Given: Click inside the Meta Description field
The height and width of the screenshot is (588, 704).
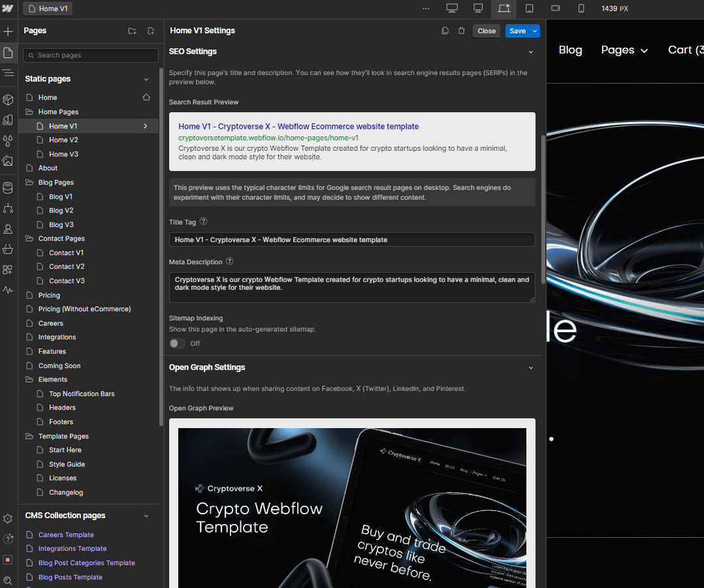Looking at the screenshot, I should (353, 287).
